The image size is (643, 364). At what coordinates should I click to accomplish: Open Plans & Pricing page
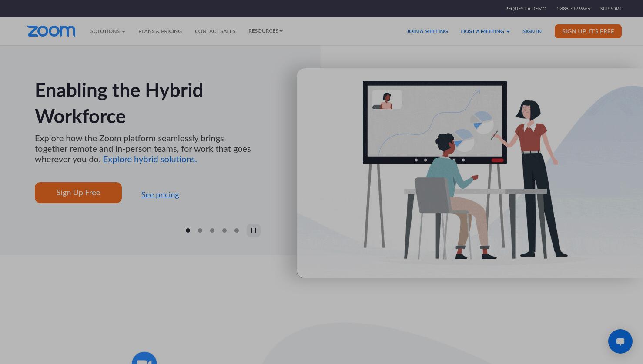click(x=160, y=31)
